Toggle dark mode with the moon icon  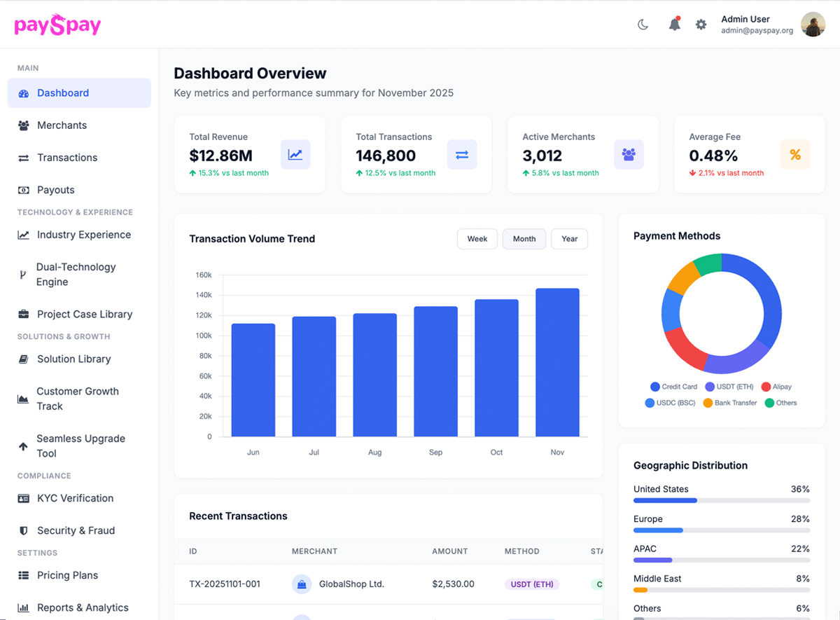[643, 25]
